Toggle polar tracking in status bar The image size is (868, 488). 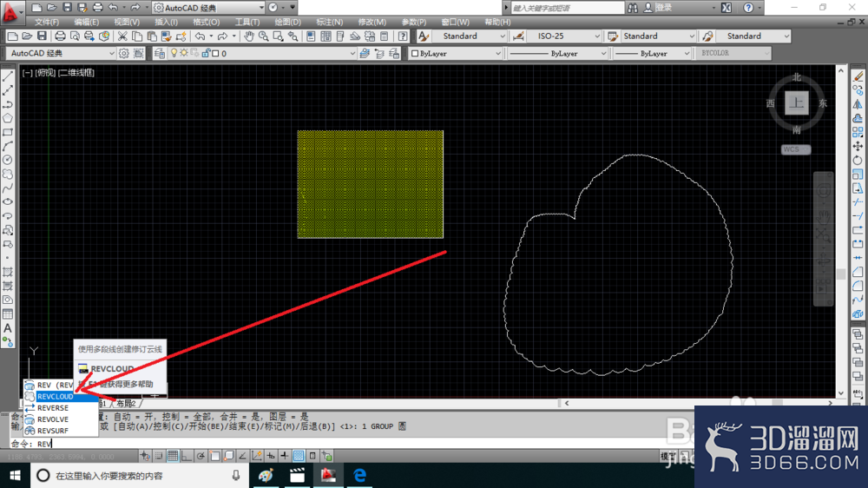click(x=201, y=456)
